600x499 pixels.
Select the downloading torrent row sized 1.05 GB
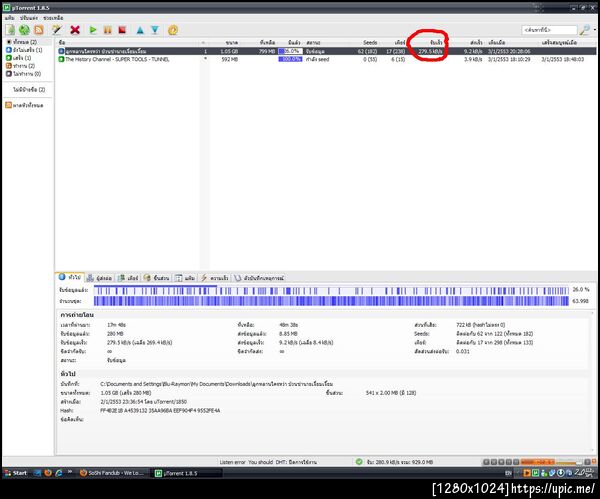point(326,51)
